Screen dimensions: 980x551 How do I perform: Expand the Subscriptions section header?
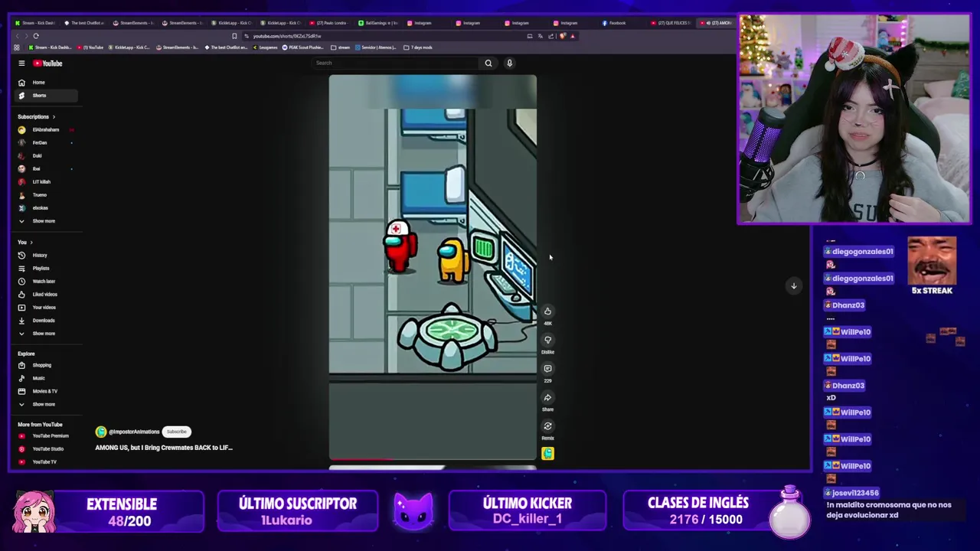click(x=37, y=117)
